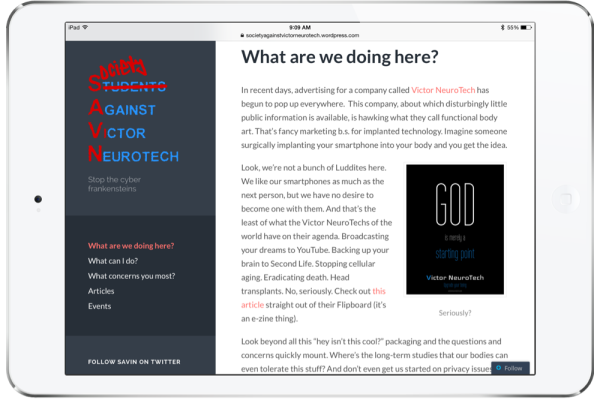600x400 pixels.
Task: Go to 'What concerns you most?' page
Action: coord(132,276)
